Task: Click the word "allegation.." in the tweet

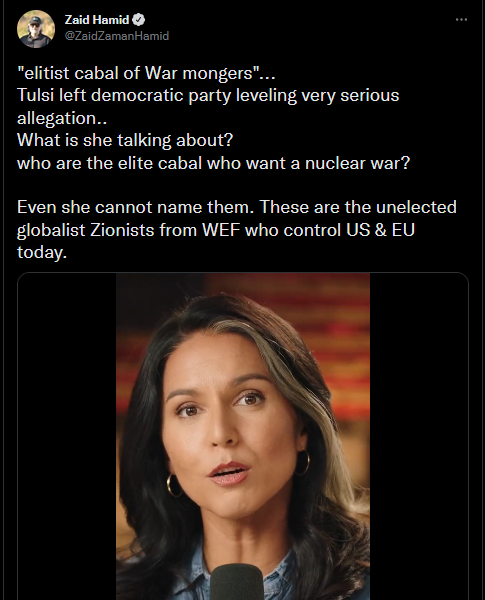Action: click(62, 118)
